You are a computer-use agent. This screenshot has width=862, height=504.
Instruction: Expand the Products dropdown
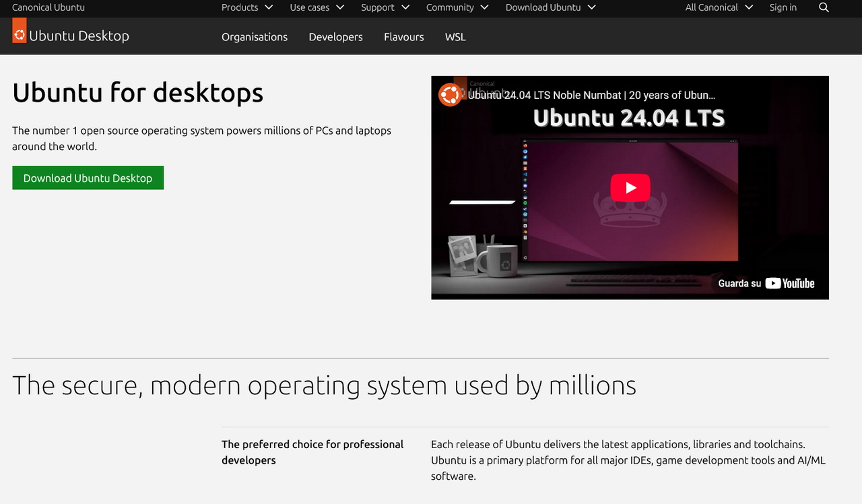click(x=246, y=7)
